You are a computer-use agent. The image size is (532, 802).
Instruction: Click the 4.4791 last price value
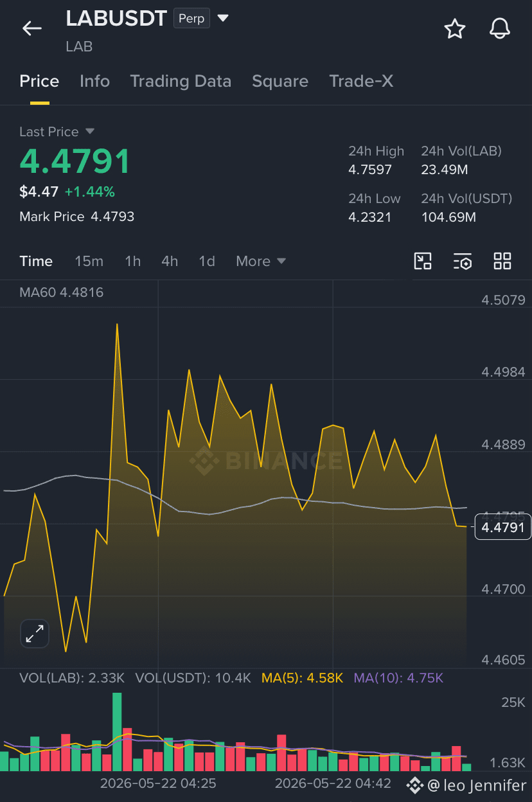(x=75, y=161)
